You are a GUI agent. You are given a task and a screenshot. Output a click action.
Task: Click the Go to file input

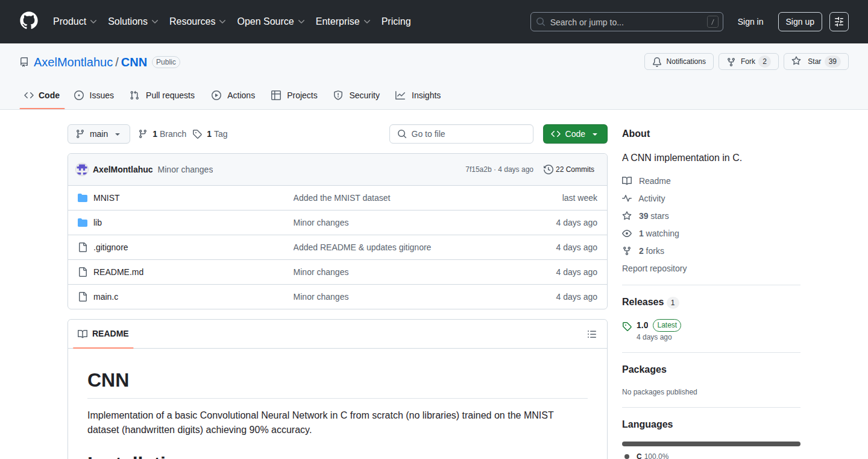[x=461, y=134]
